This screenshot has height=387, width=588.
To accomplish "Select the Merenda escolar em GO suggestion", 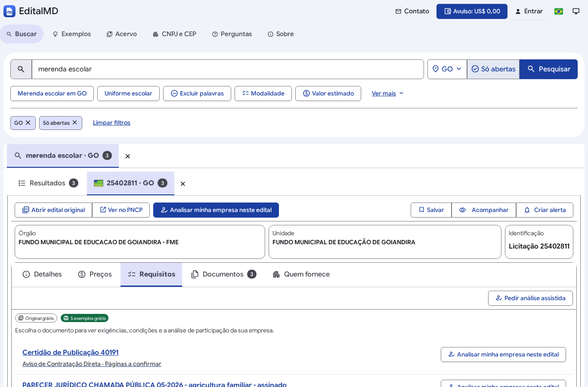I will 52,93.
